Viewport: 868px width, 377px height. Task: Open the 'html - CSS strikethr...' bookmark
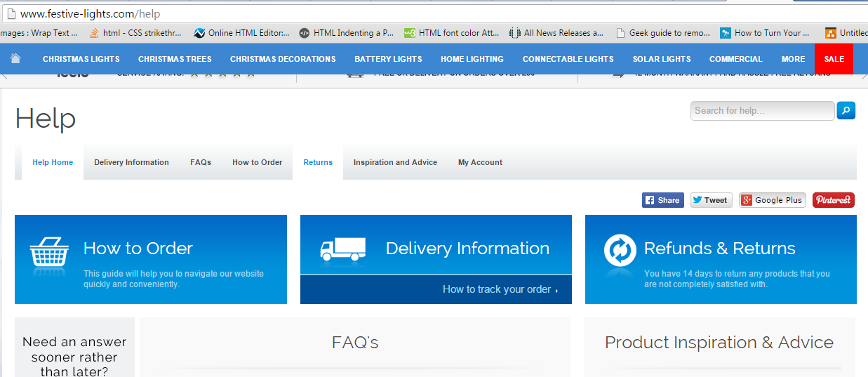pyautogui.click(x=135, y=33)
